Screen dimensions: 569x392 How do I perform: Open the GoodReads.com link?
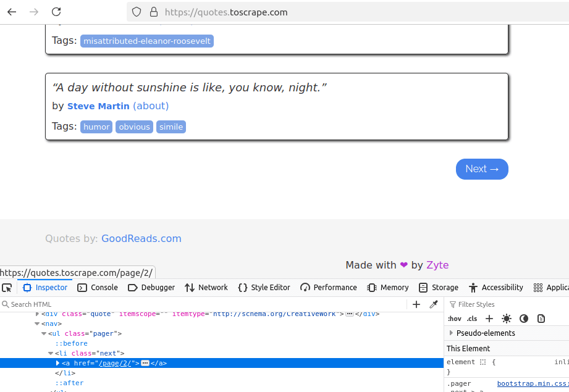(141, 239)
